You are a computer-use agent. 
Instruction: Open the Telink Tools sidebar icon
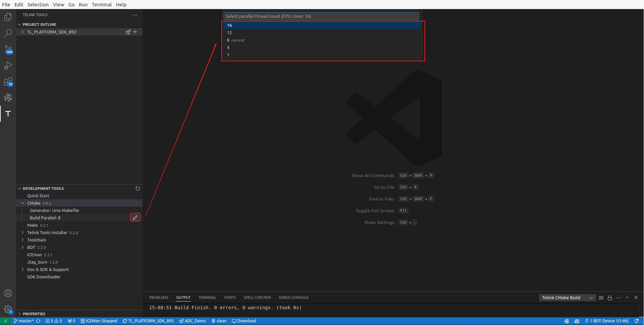[x=8, y=114]
